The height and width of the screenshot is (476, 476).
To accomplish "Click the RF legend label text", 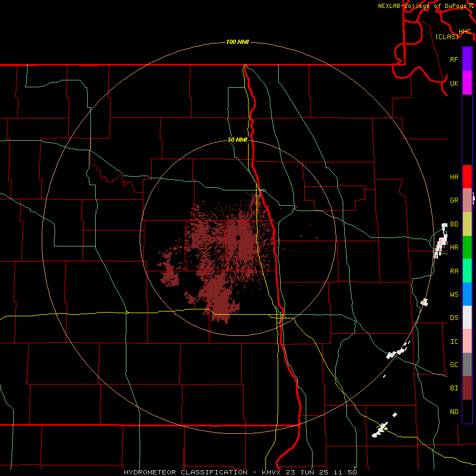I will tap(454, 59).
